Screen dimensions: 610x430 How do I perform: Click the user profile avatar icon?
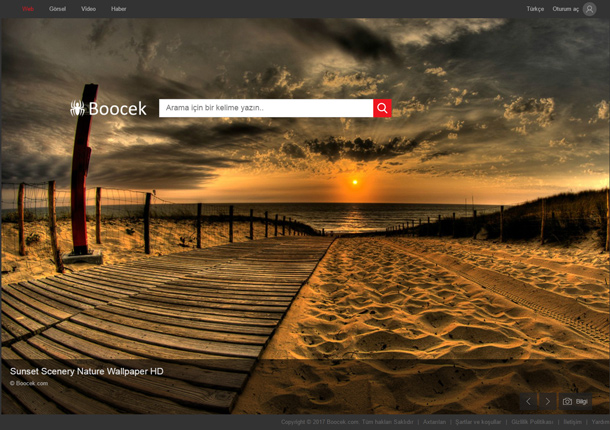pyautogui.click(x=589, y=9)
